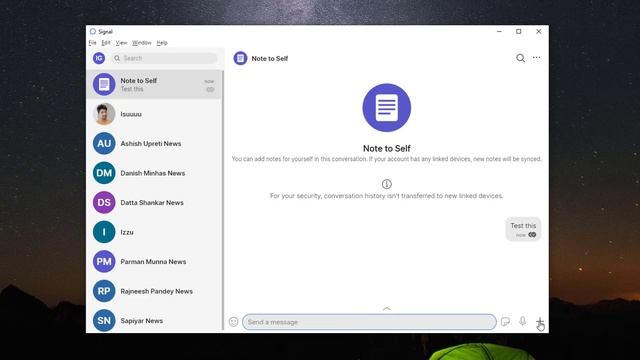Open the View menu
The image size is (640, 360).
(x=121, y=42)
